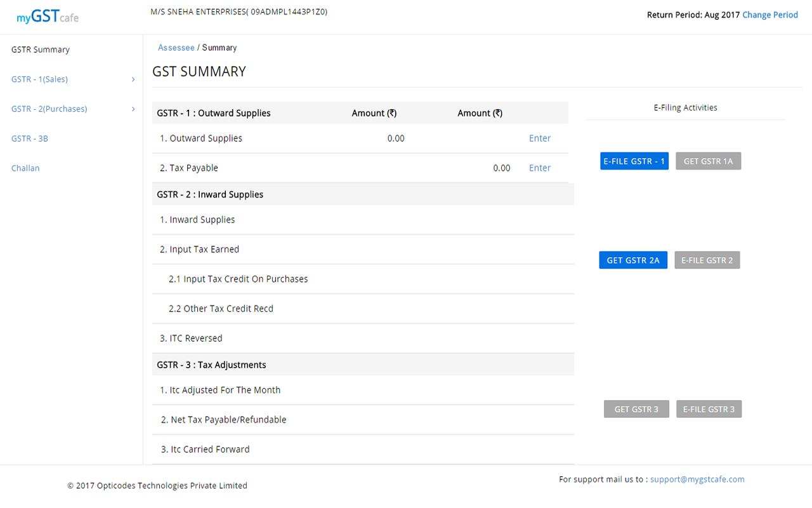Click the Change Period link
Viewport: 812px width, 508px height.
click(770, 15)
